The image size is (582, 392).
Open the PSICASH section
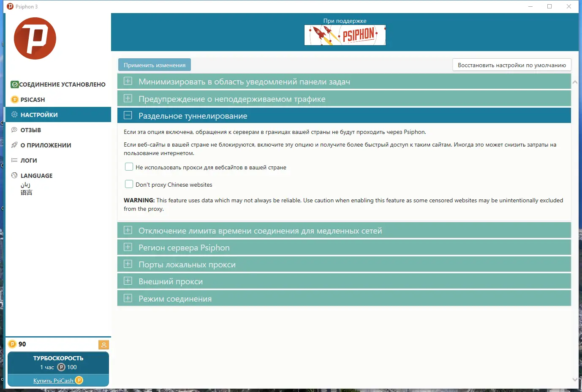(58, 100)
